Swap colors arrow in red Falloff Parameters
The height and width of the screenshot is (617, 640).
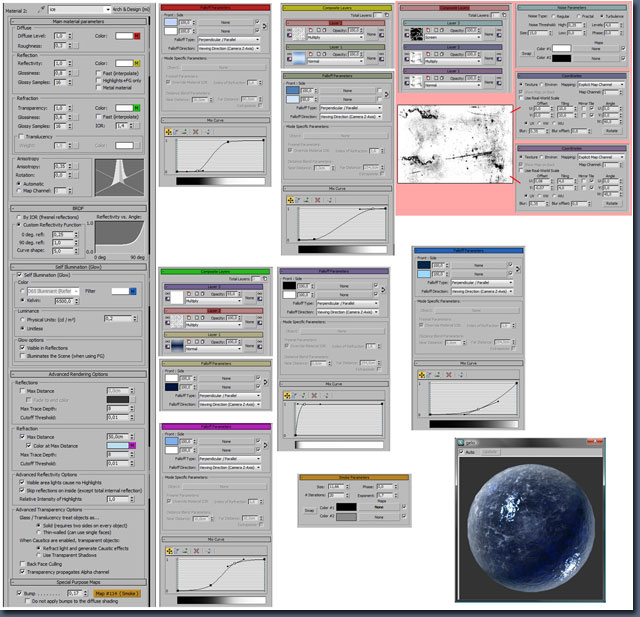[264, 26]
